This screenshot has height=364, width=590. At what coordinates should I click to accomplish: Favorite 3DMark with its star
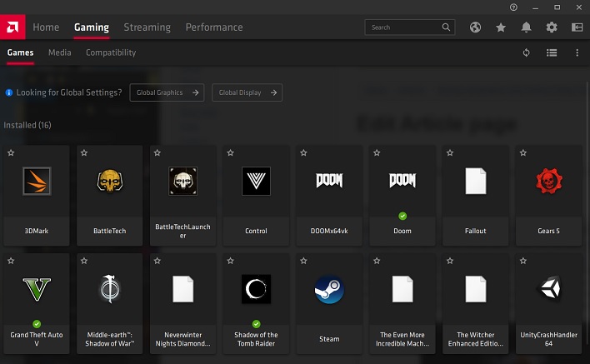click(11, 152)
